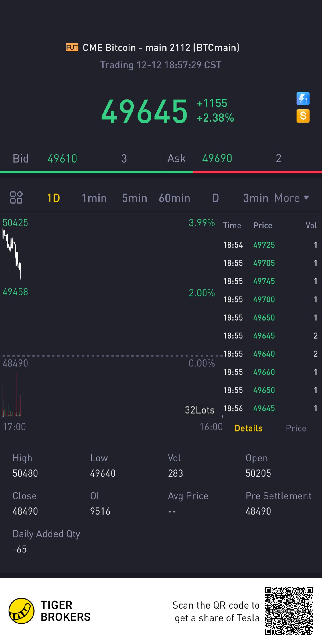Switch to the 1min chart
This screenshot has height=644, width=322.
(94, 198)
